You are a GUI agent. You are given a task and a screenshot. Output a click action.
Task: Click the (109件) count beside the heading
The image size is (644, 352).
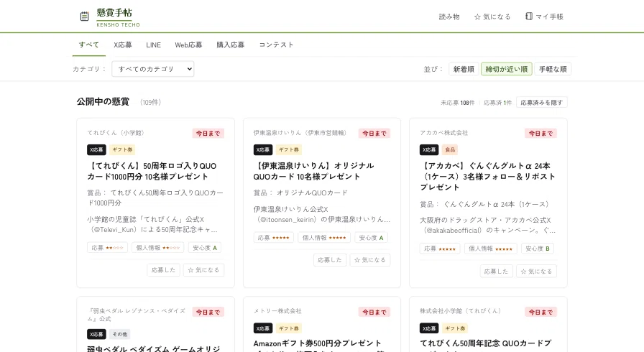pyautogui.click(x=150, y=102)
